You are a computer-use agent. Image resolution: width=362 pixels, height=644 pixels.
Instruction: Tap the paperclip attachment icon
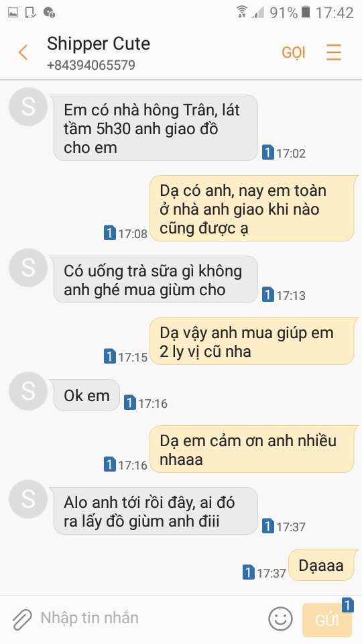21,619
